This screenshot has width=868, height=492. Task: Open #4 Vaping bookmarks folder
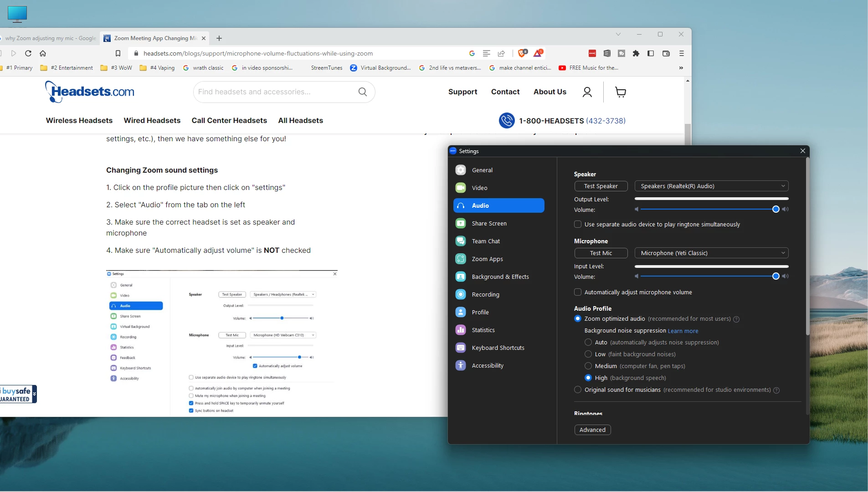(x=157, y=68)
